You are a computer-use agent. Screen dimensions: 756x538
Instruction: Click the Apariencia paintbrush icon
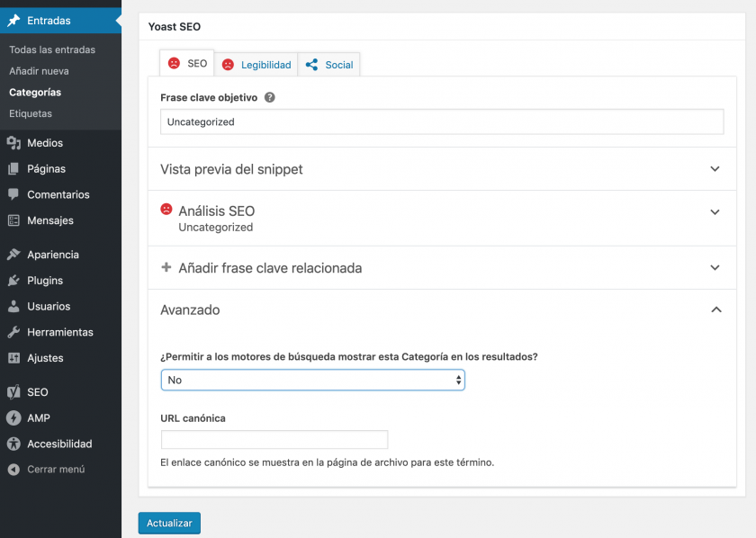13,255
